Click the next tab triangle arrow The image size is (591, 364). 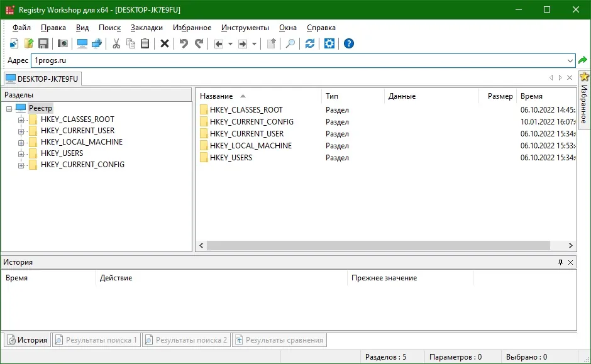click(x=560, y=77)
